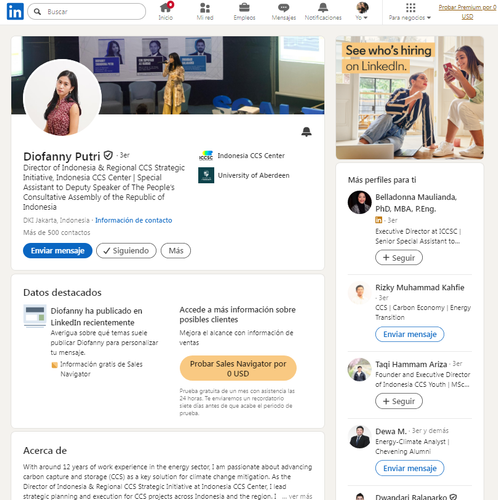
Task: Click DKI Jakarta, Indonesia location text
Action: (x=56, y=220)
